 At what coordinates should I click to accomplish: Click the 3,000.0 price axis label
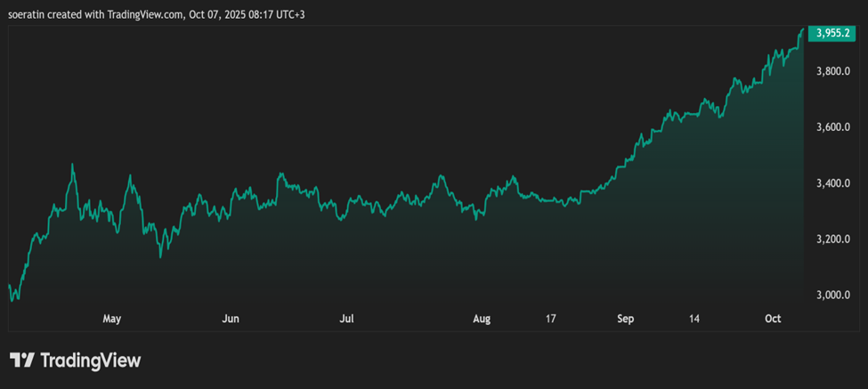coord(833,296)
